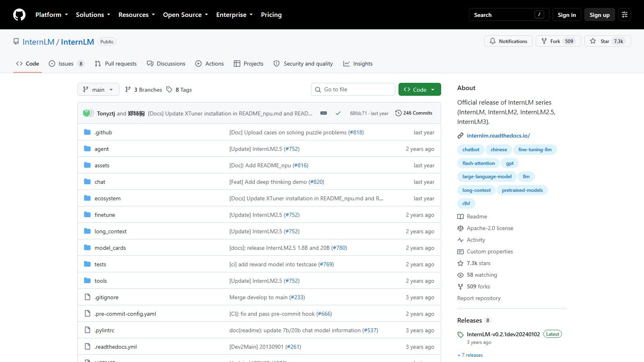Screen dimensions: 644x362
Task: Open commit hash 68fdc71
Action: pos(358,113)
